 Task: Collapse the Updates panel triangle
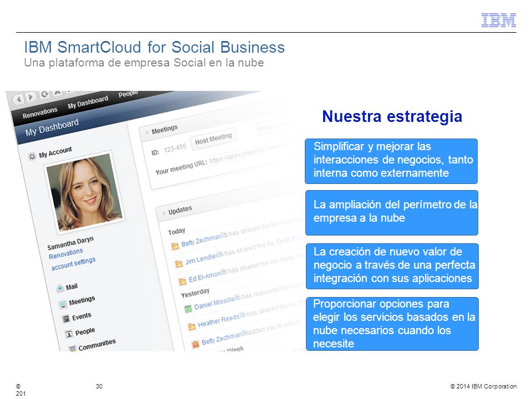[x=164, y=213]
